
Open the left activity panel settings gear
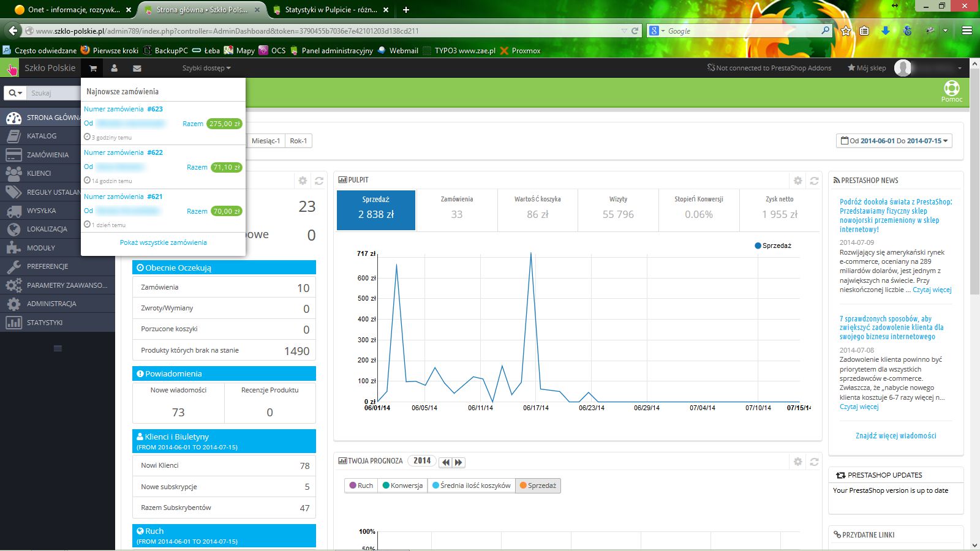point(303,181)
